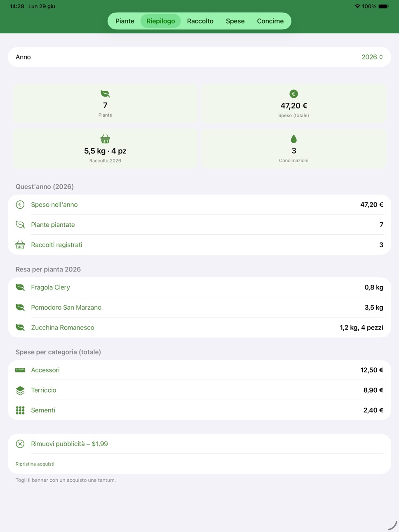
Task: Click basket icon beside Raccolti registrati
Action: point(20,245)
